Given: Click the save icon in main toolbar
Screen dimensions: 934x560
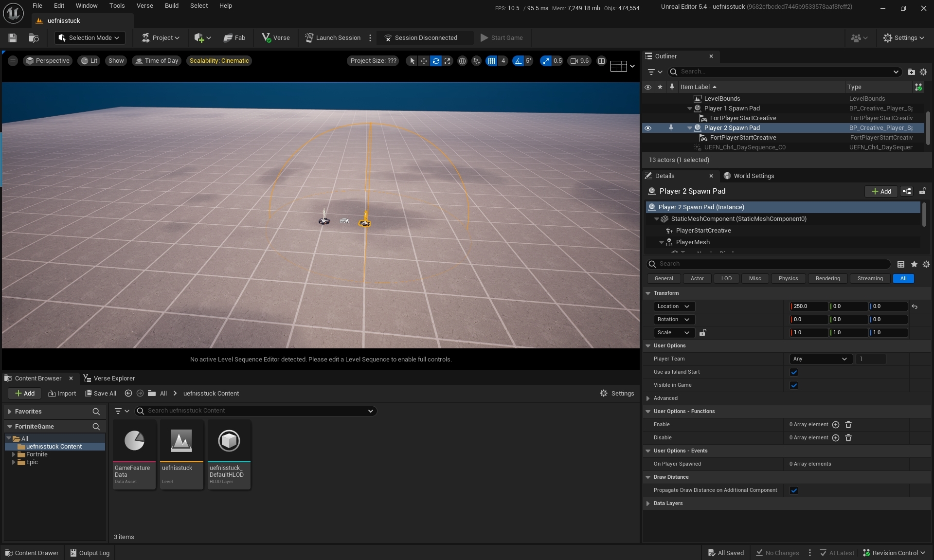Looking at the screenshot, I should tap(13, 38).
